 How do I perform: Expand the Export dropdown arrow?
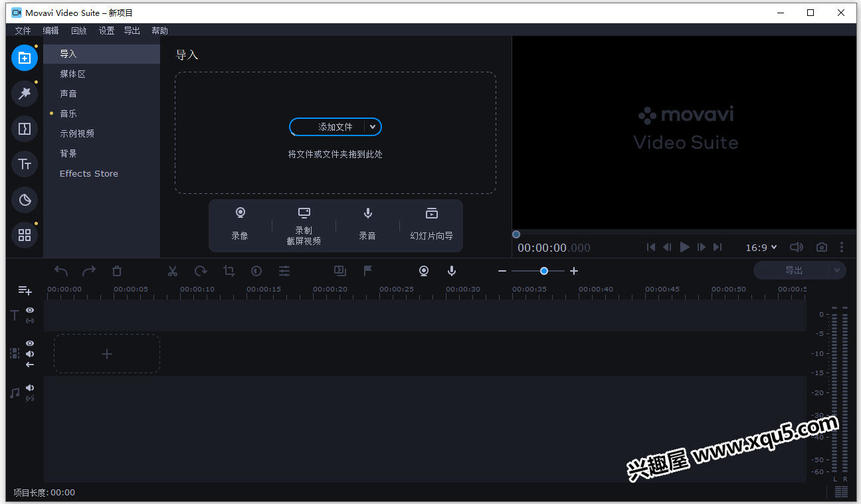click(x=837, y=270)
